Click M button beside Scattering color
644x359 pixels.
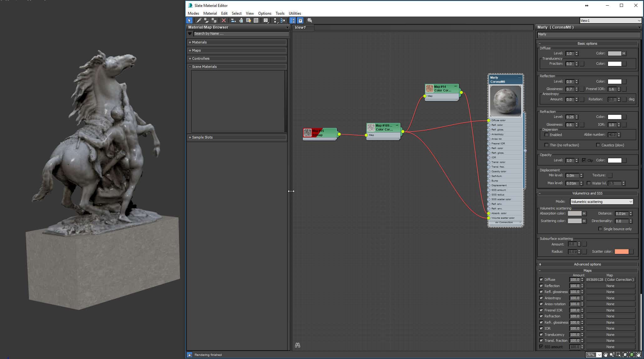[x=584, y=221]
